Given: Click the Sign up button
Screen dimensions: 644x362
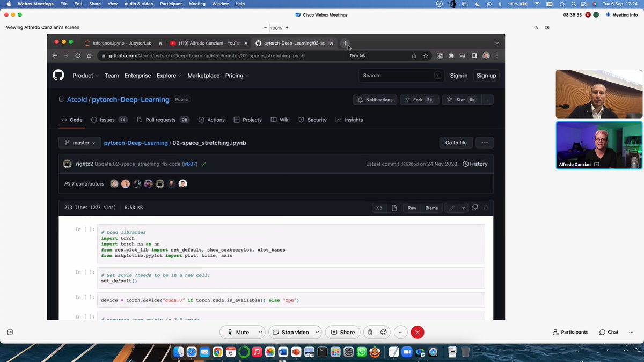Looking at the screenshot, I should pos(486,76).
